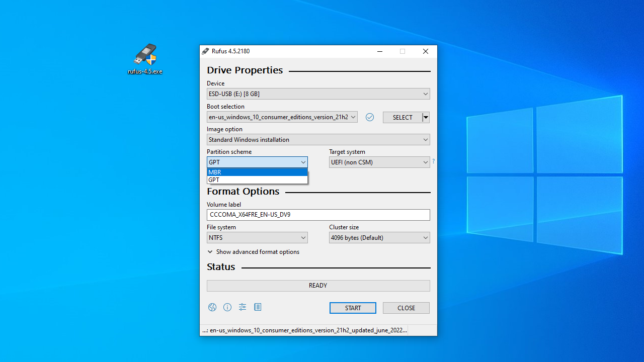Click the Volume label text field

(318, 215)
